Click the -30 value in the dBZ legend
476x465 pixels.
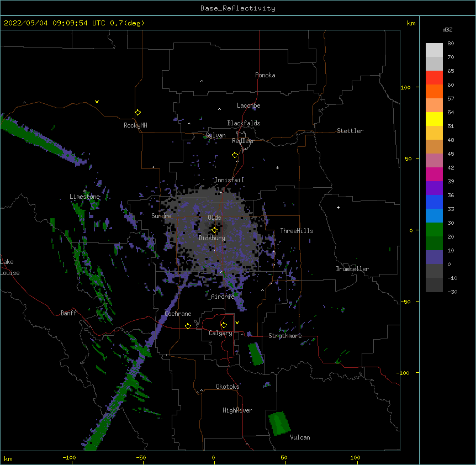pos(452,292)
